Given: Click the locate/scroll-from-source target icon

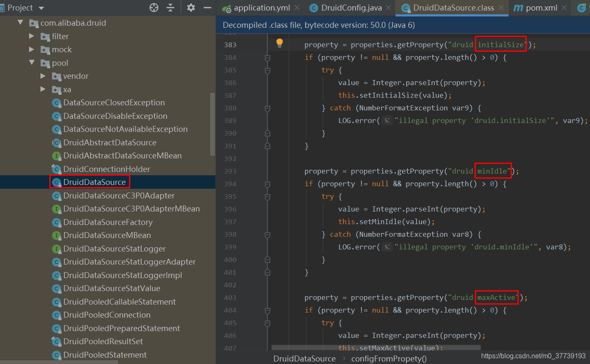Looking at the screenshot, I should tap(154, 8).
